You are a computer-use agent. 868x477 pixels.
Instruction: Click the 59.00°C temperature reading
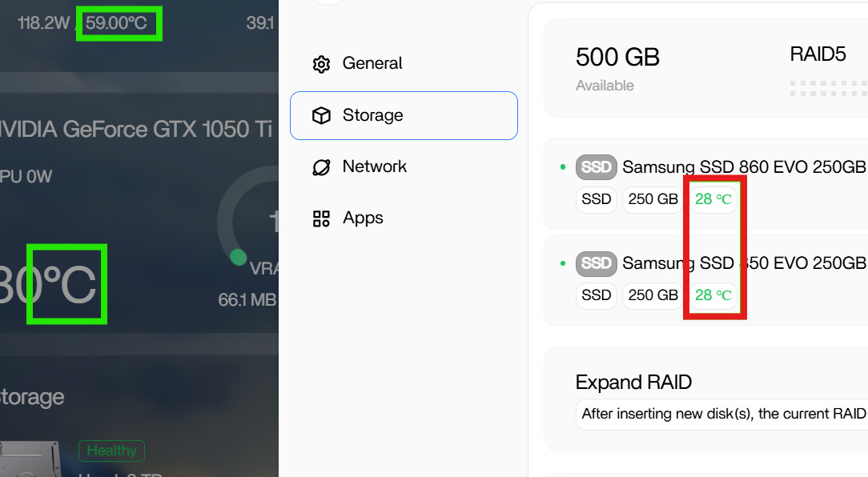click(117, 23)
